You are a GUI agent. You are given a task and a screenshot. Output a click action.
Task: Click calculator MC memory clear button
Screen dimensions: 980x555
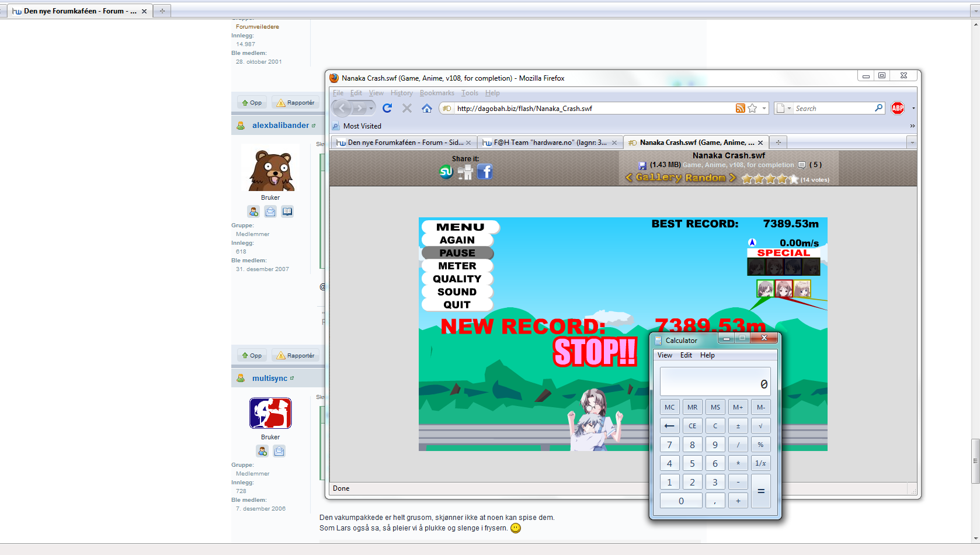(x=669, y=407)
